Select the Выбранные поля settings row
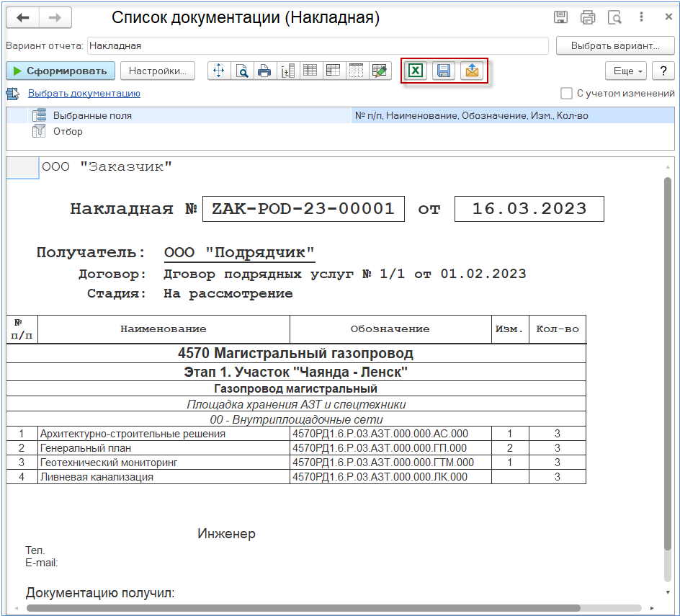 click(x=340, y=115)
